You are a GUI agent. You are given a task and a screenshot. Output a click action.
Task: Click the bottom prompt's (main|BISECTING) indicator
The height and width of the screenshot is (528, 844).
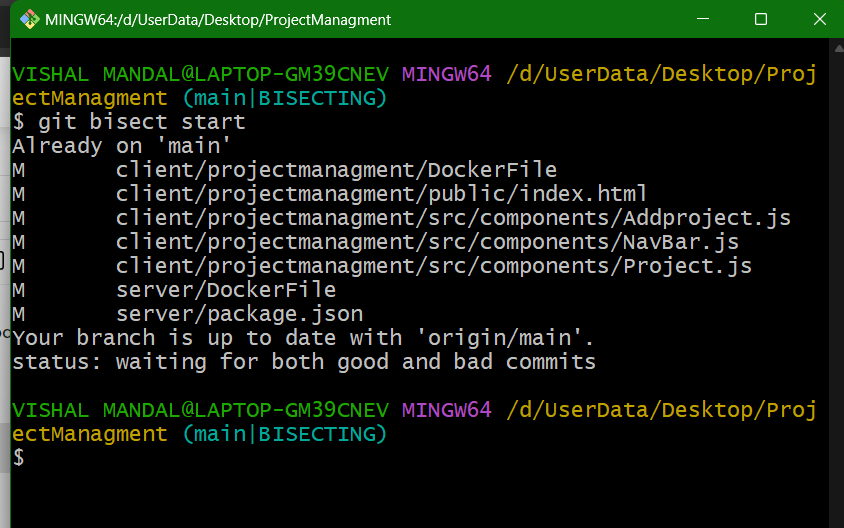[x=284, y=434]
